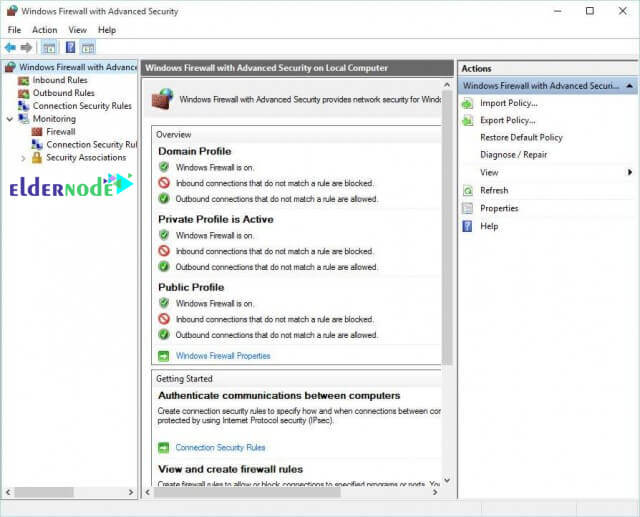Click the tree pane horizontal scroll-left arrow
640x517 pixels.
(x=8, y=493)
